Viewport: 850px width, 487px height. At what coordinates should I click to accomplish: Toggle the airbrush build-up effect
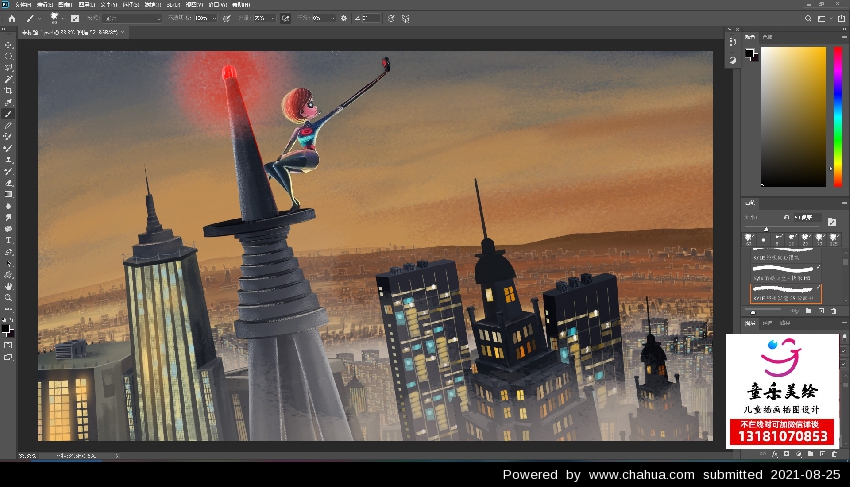tap(286, 18)
